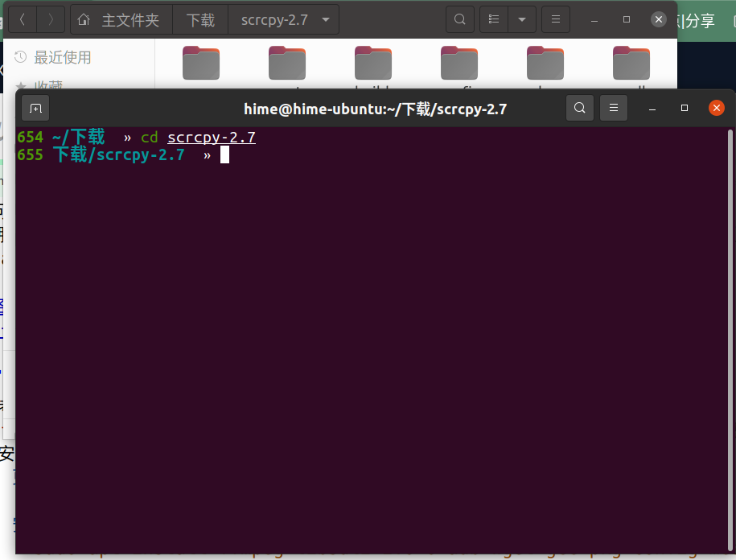The width and height of the screenshot is (736, 560).
Task: Expand the view options dropdown arrow
Action: [522, 19]
